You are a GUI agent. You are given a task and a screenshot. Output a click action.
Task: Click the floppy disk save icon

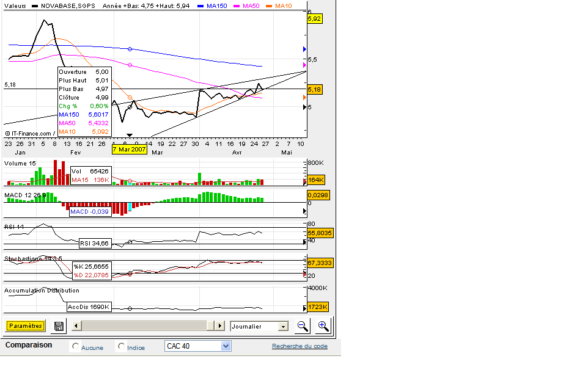(x=59, y=326)
